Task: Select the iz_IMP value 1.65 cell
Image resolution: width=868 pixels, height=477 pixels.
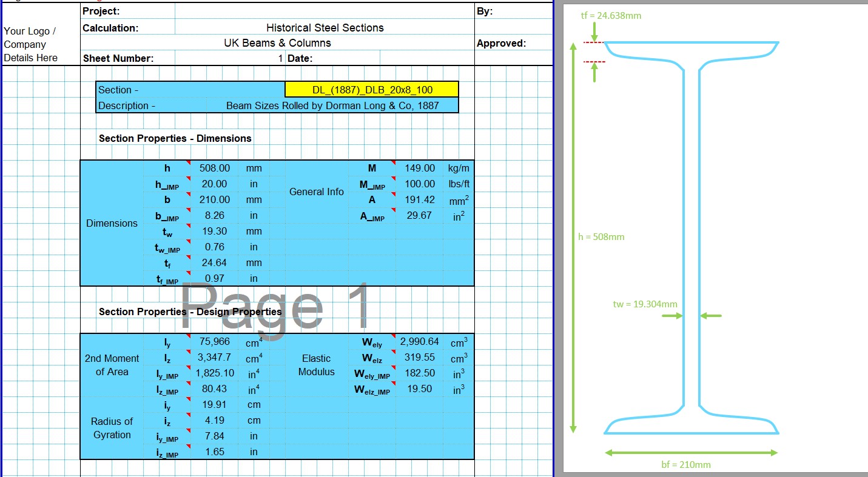Action: pos(215,452)
